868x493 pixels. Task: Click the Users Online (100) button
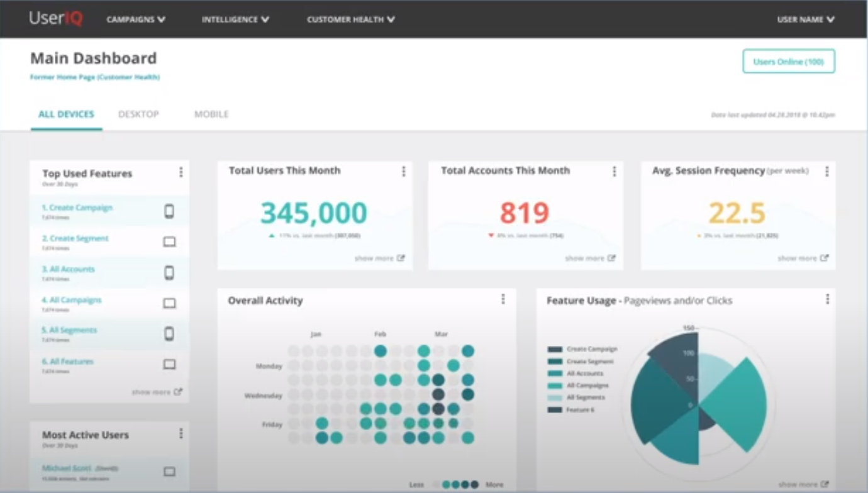[789, 62]
